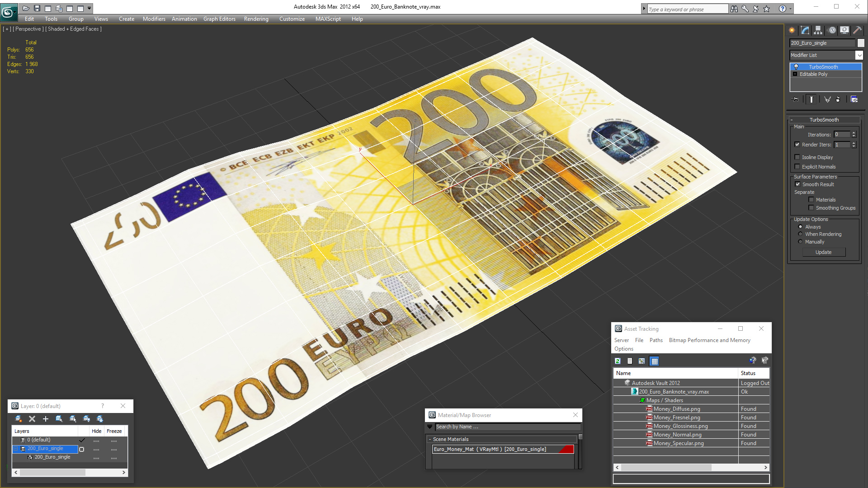Click the TurboSmooth Update button
The image size is (868, 488).
[x=824, y=252]
